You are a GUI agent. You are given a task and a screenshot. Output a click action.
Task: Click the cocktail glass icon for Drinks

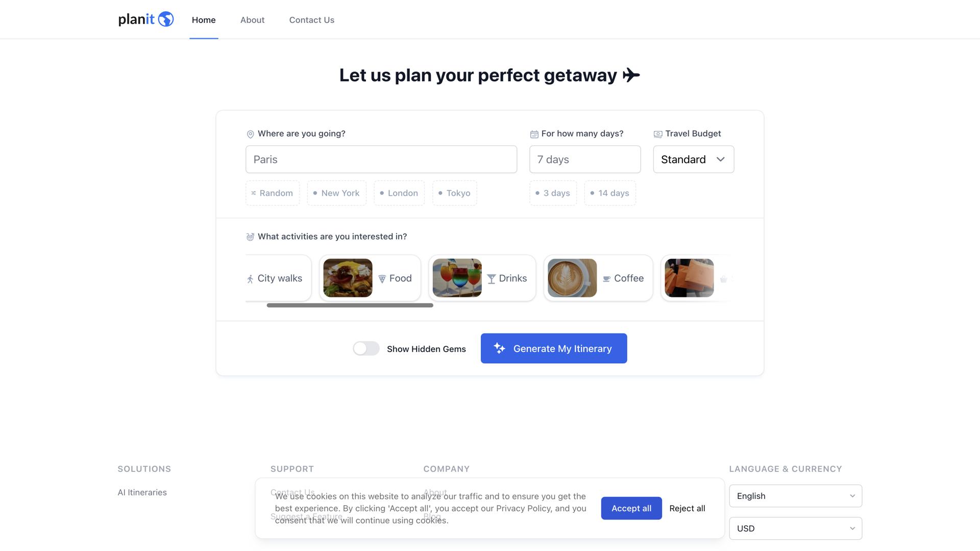point(491,279)
